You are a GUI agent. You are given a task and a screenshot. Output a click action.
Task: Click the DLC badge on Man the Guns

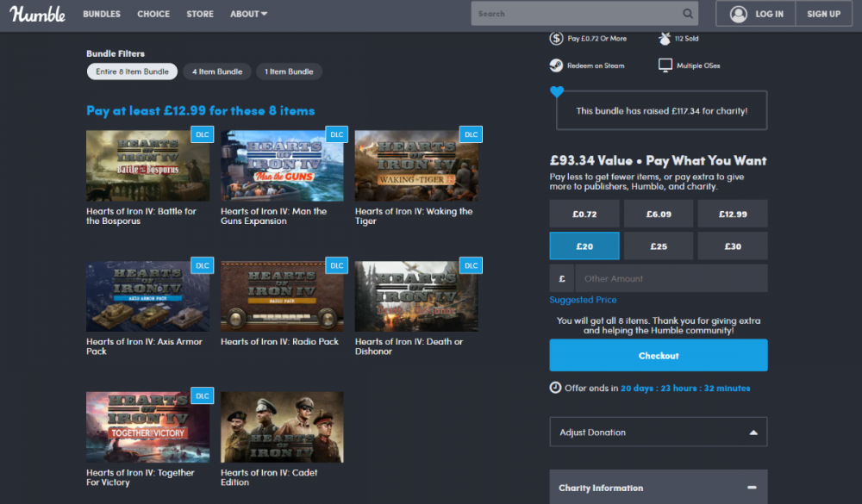[336, 134]
